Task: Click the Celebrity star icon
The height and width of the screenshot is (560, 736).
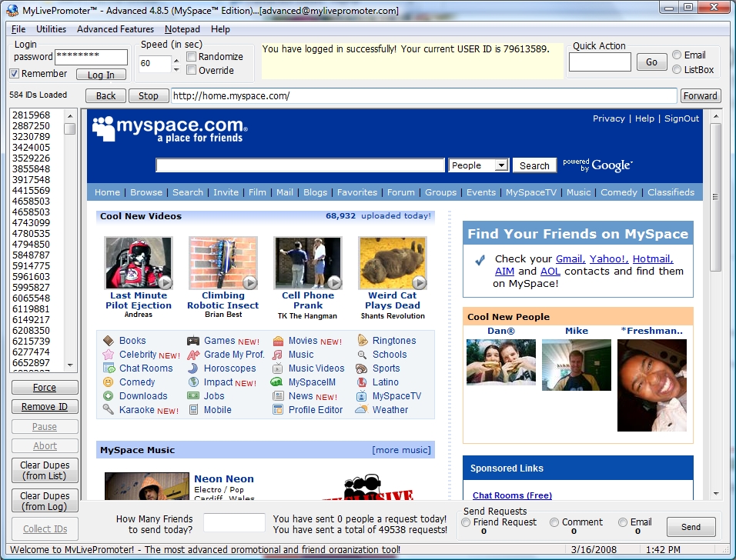Action: pos(109,355)
